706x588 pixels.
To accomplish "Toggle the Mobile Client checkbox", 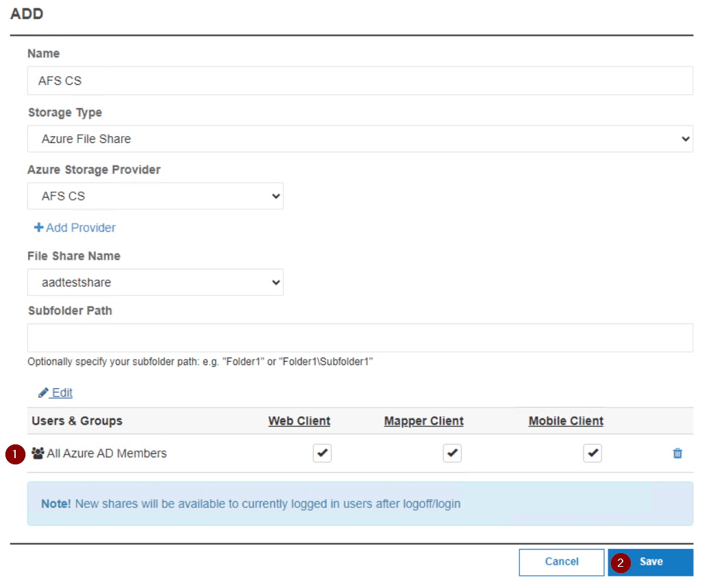I will tap(592, 453).
